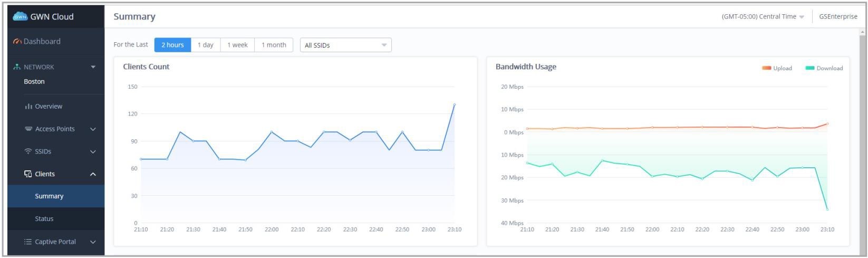Expand the Captive Portal chevron
Viewport: 868px width, 258px height.
pos(93,242)
